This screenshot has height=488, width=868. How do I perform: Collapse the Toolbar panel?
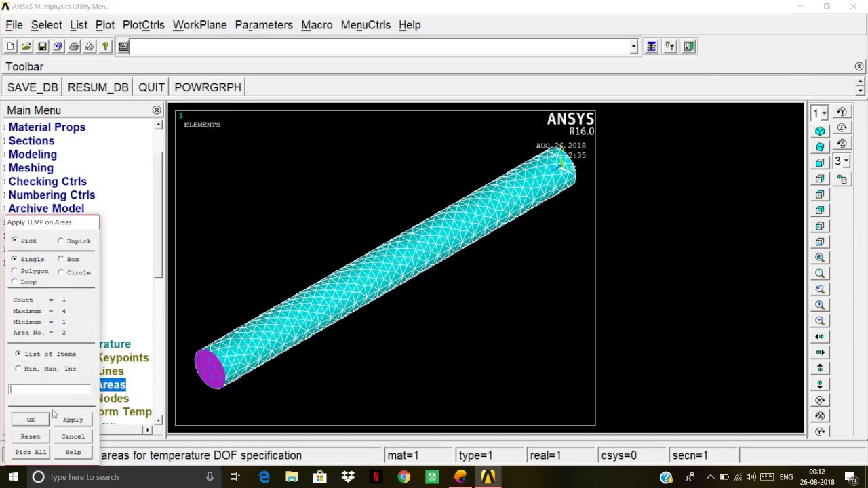coord(859,66)
